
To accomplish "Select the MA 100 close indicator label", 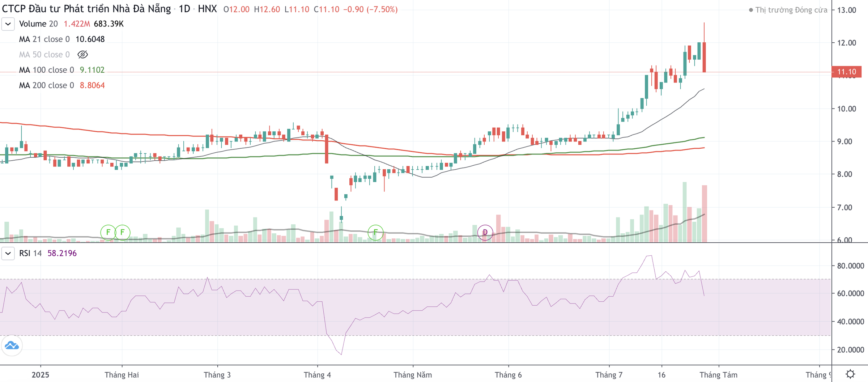I will click(x=46, y=70).
